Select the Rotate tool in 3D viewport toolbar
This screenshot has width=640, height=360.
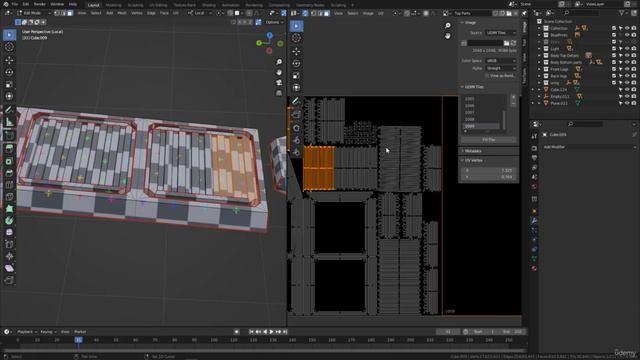pyautogui.click(x=9, y=72)
